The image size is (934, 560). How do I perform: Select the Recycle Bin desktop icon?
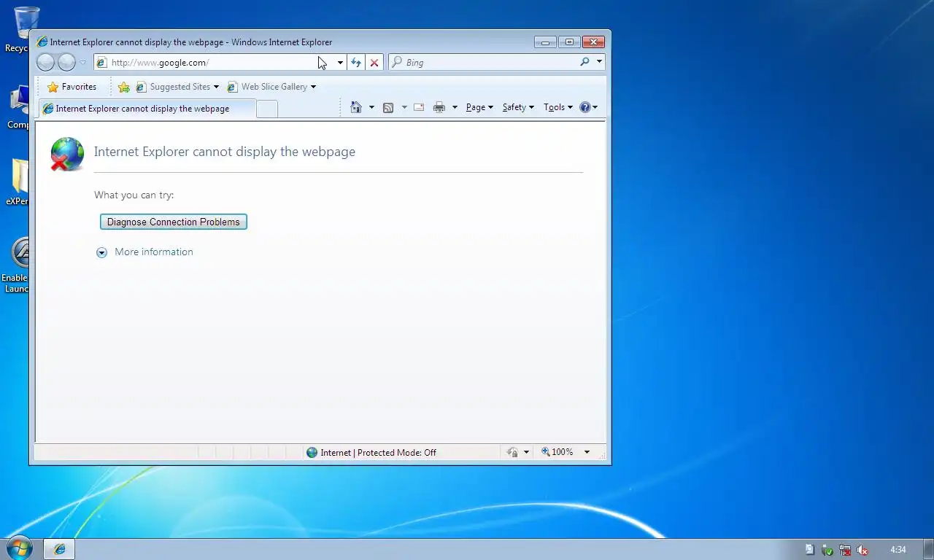[x=22, y=29]
